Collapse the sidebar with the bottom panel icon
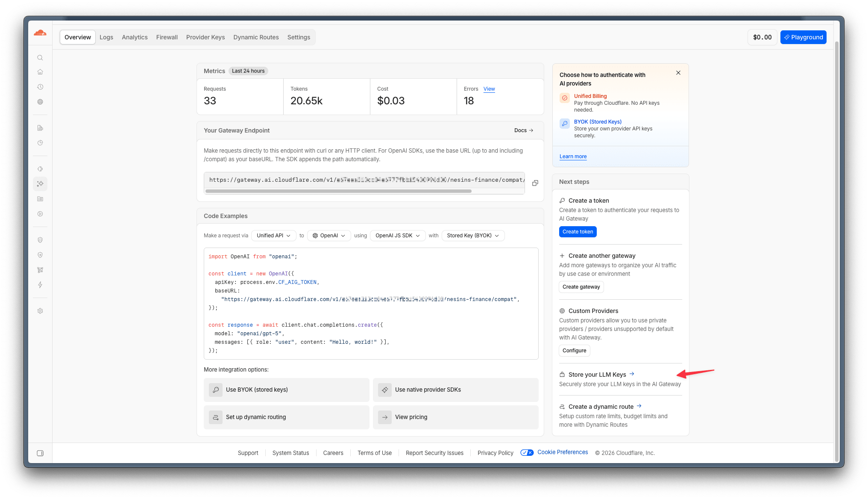This screenshot has height=499, width=868. tap(40, 453)
